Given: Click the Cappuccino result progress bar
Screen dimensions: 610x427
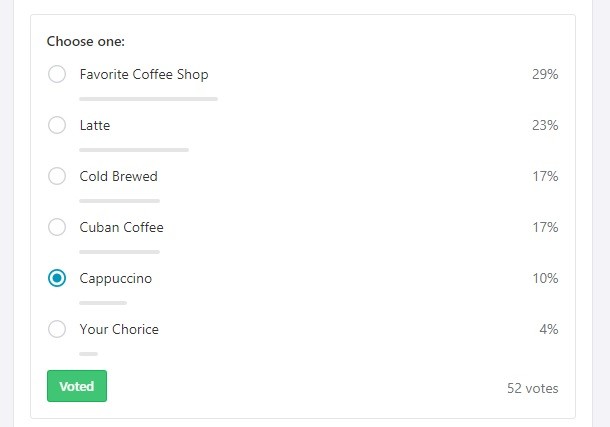Looking at the screenshot, I should coord(103,303).
